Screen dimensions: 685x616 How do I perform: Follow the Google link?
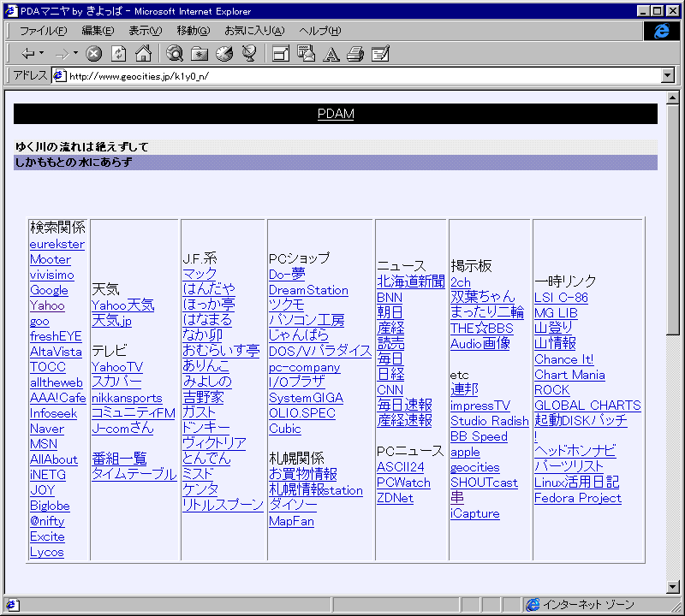coord(49,290)
